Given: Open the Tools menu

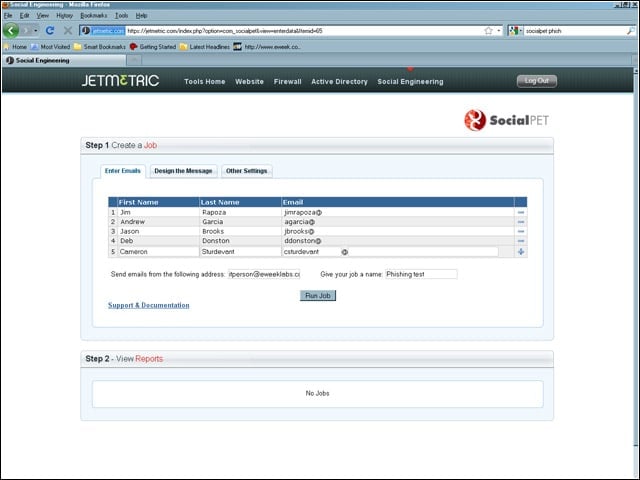Looking at the screenshot, I should click(121, 16).
